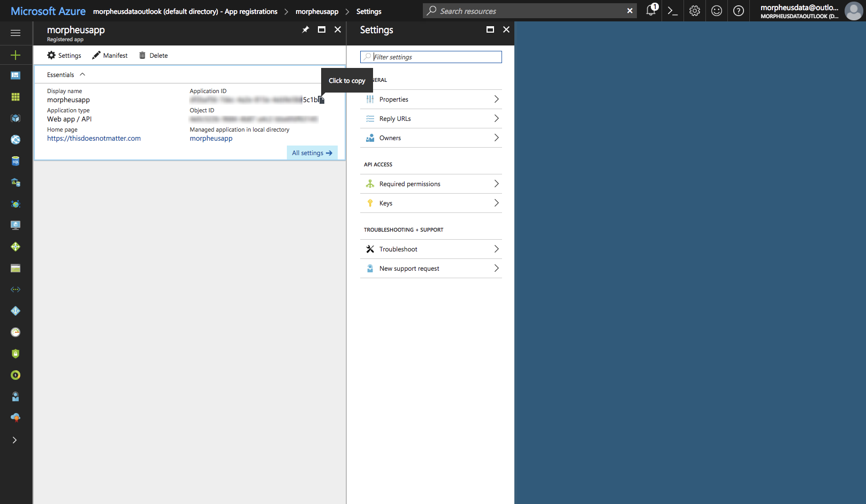This screenshot has width=866, height=504.
Task: Open Security Center shield icon
Action: pyautogui.click(x=16, y=354)
